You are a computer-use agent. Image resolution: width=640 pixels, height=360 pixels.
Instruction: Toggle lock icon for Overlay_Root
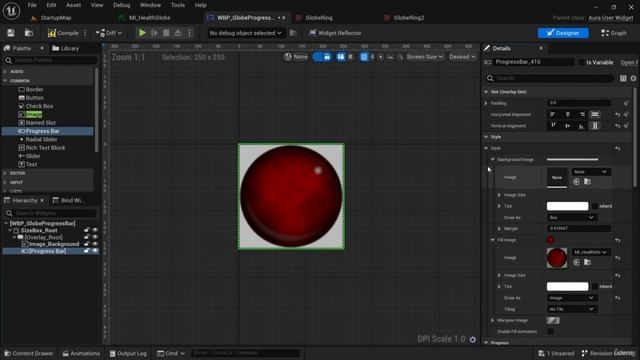click(x=87, y=237)
